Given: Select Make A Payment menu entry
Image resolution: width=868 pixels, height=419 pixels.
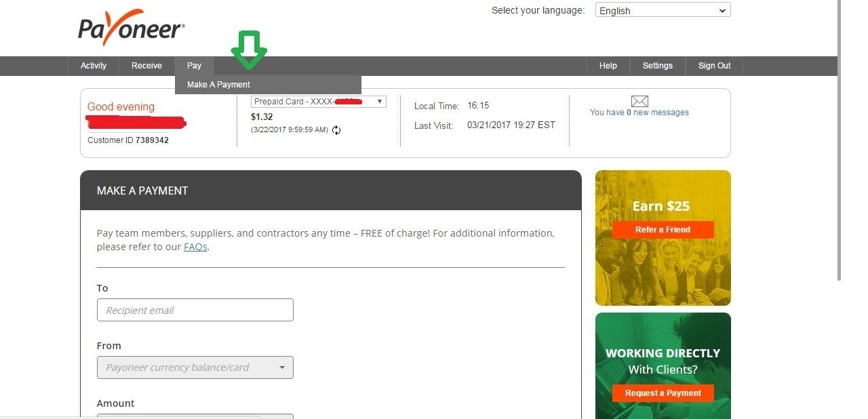Looking at the screenshot, I should click(x=268, y=85).
